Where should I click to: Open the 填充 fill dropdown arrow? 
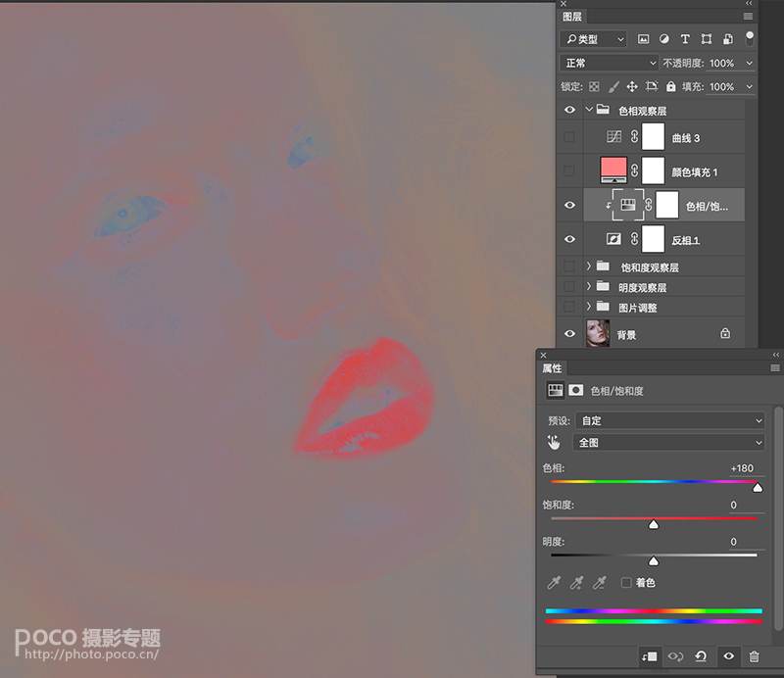point(749,86)
